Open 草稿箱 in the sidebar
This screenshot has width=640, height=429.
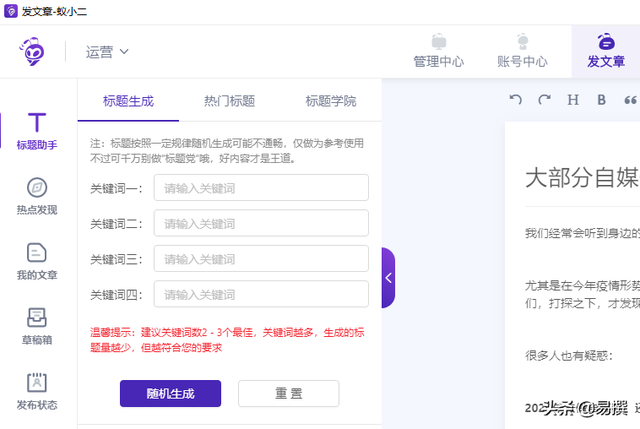pyautogui.click(x=37, y=327)
